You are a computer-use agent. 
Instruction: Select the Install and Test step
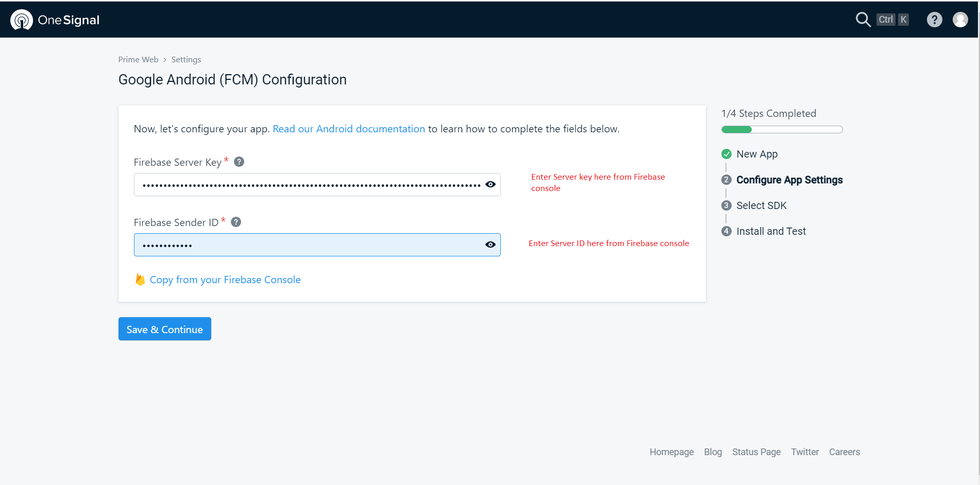[771, 231]
